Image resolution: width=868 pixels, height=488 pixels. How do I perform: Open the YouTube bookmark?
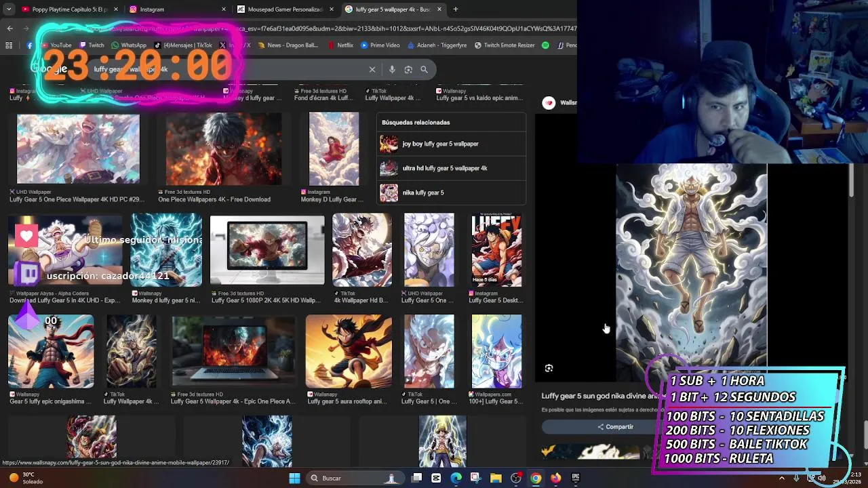tap(56, 45)
